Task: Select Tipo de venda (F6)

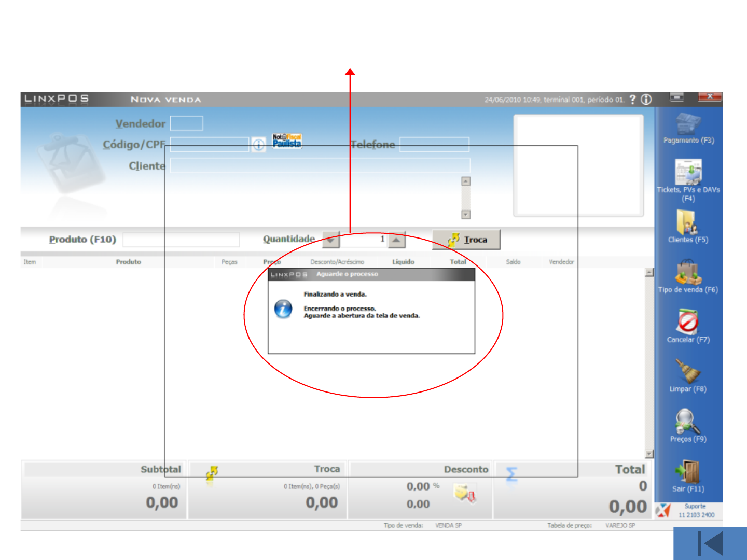Action: 688,276
